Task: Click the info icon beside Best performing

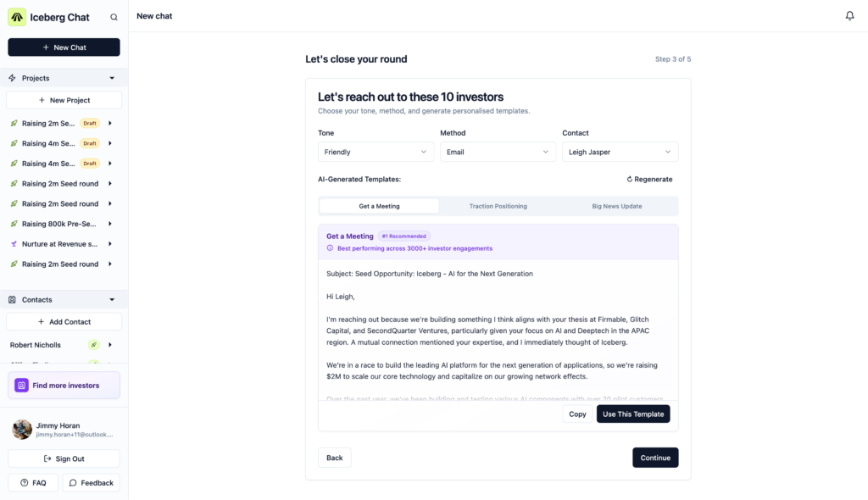Action: 330,248
